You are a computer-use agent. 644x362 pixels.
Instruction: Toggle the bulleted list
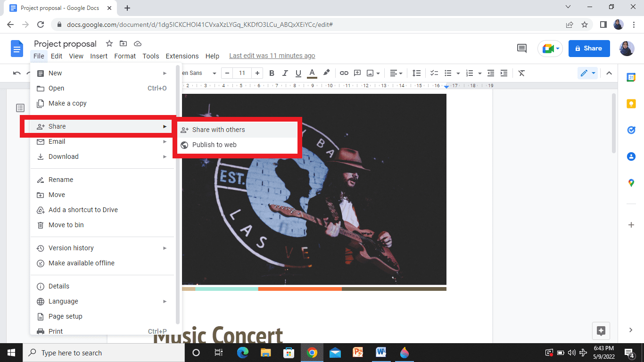[x=448, y=73]
